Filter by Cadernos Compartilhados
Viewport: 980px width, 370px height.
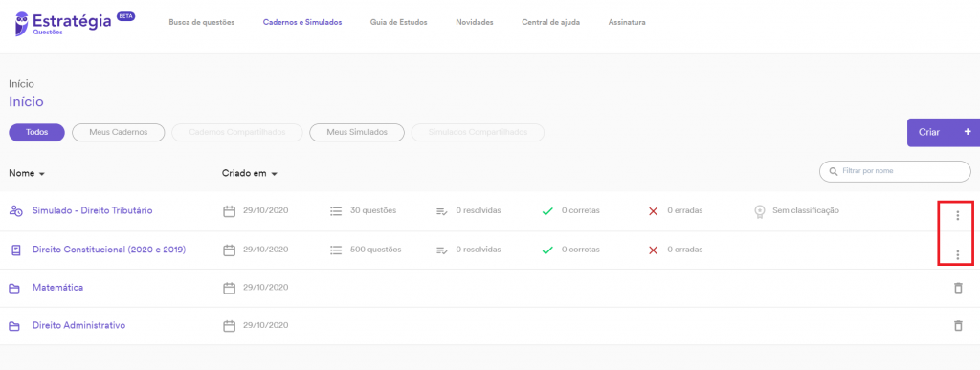pos(237,132)
